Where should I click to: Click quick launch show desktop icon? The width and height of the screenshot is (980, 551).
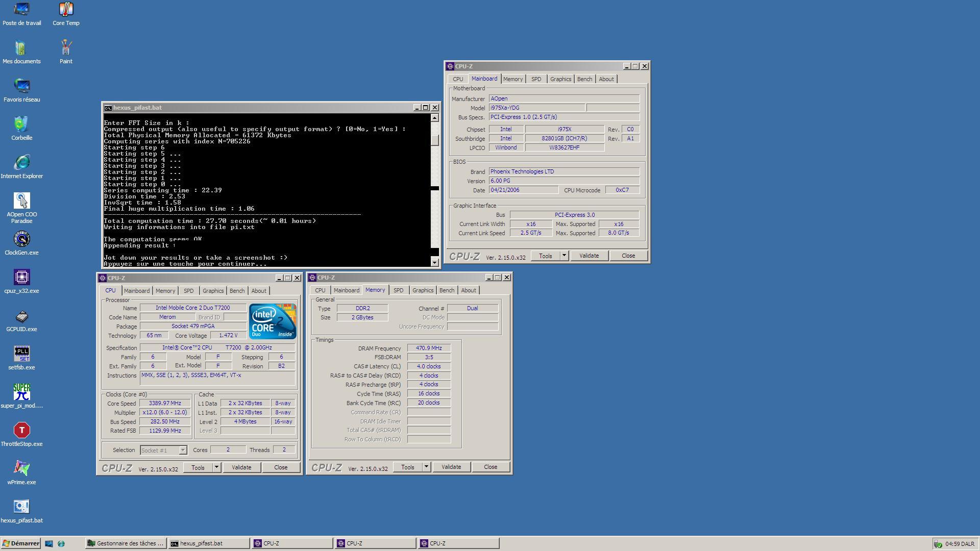[49, 543]
